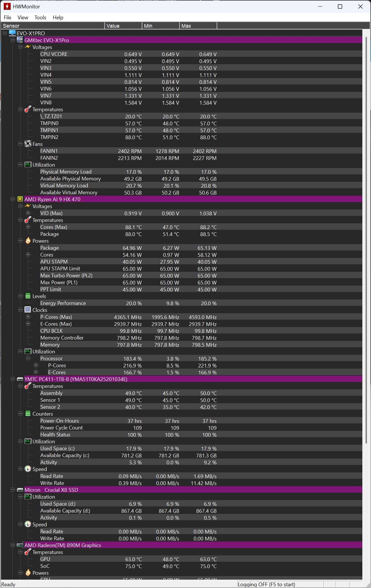The width and height of the screenshot is (371, 588).
Task: Expand the E-Cores utilization entry
Action: coord(36,372)
